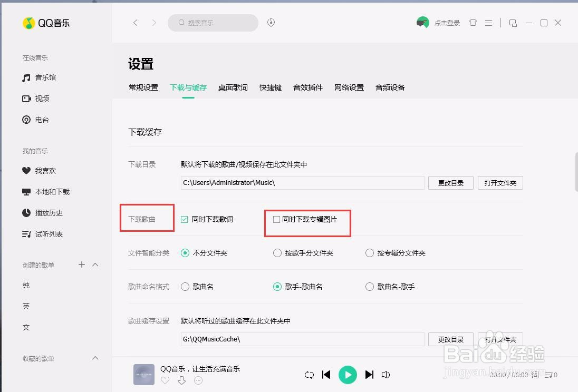This screenshot has height=392, width=578.
Task: Collapse the 创建的歌单 playlist group
Action: click(x=95, y=265)
